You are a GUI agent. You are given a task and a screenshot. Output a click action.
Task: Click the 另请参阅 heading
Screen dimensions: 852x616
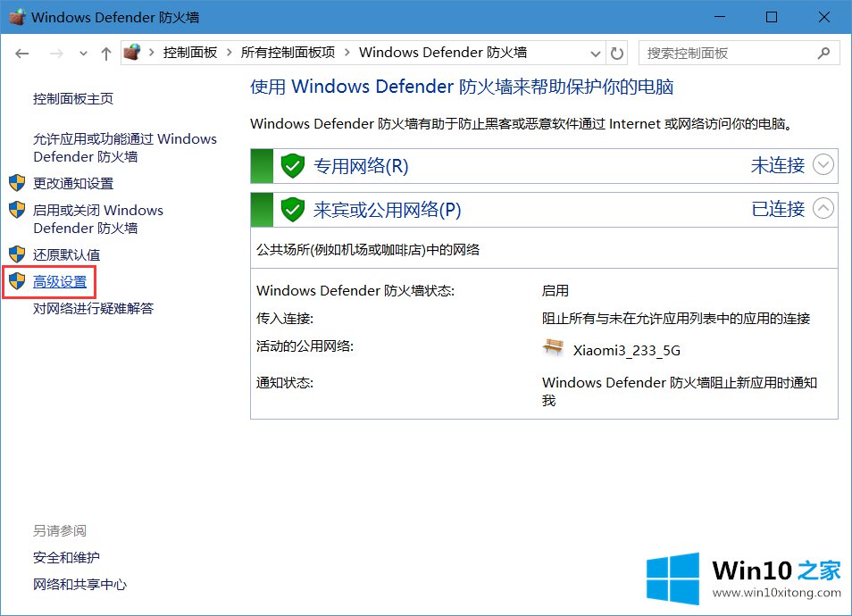point(60,530)
